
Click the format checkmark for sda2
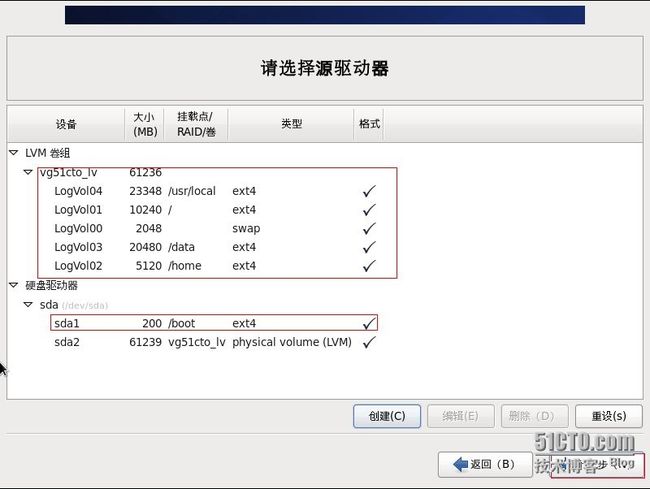tap(369, 342)
